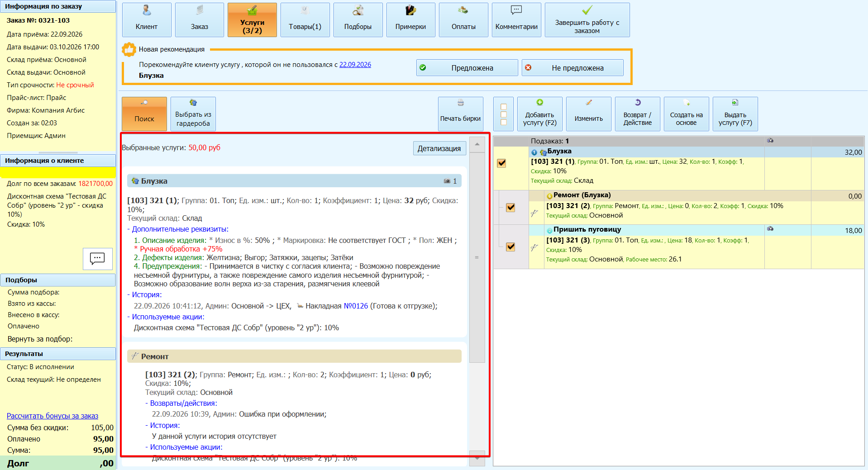Viewport: 868px width, 470px height.
Task: Collapse the Возвраты/действия section
Action: click(181, 403)
